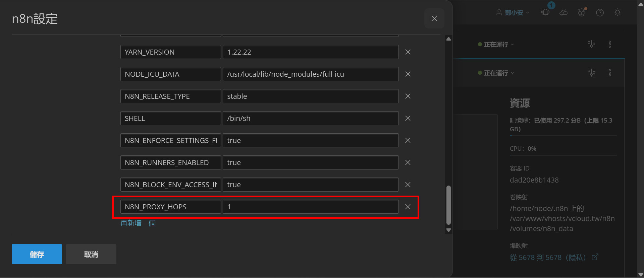Click the memory usage progress bar
This screenshot has width=644, height=278.
(563, 136)
